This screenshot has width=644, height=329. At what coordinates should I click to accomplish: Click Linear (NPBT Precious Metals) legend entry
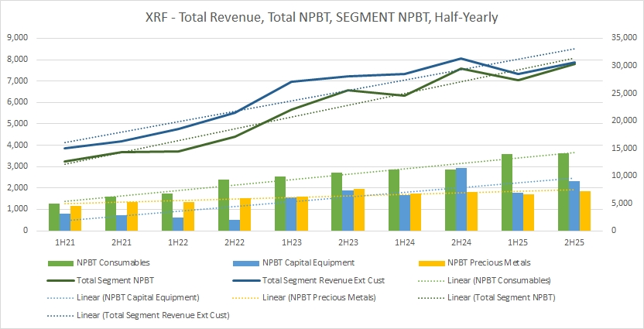tap(318, 297)
